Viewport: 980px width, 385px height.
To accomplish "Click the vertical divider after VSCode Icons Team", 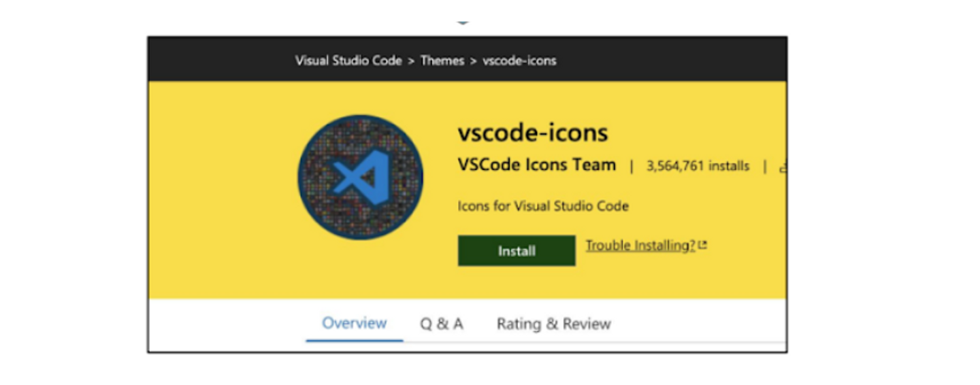I will point(631,166).
